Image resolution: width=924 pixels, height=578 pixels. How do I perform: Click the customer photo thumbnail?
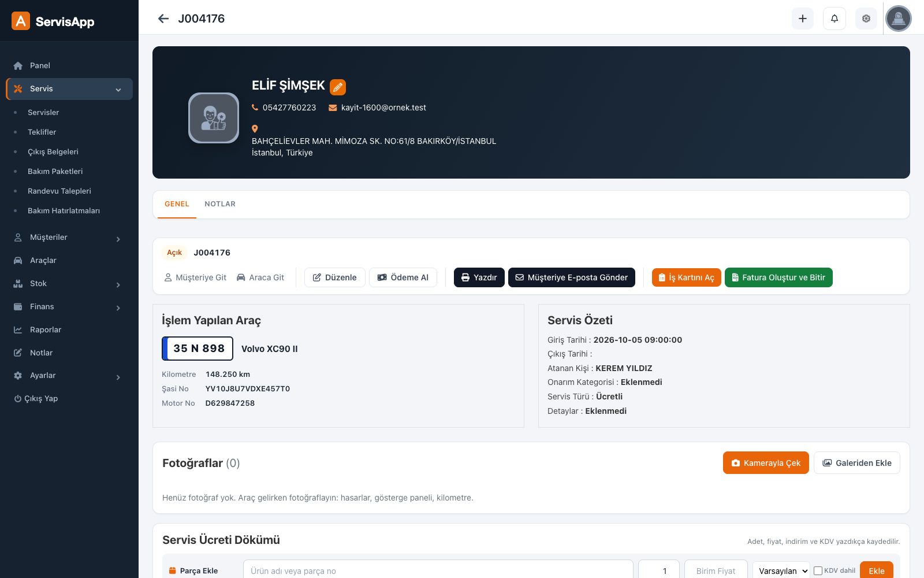[x=214, y=118]
